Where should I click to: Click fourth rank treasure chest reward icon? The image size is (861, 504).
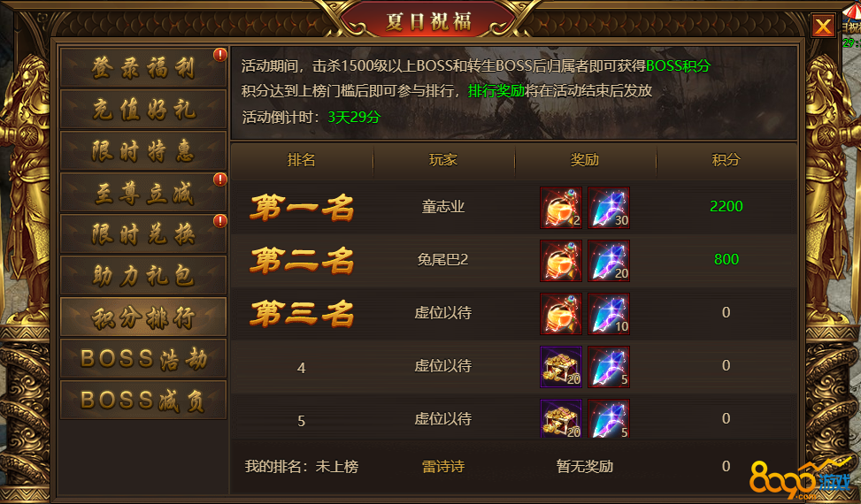coord(561,367)
